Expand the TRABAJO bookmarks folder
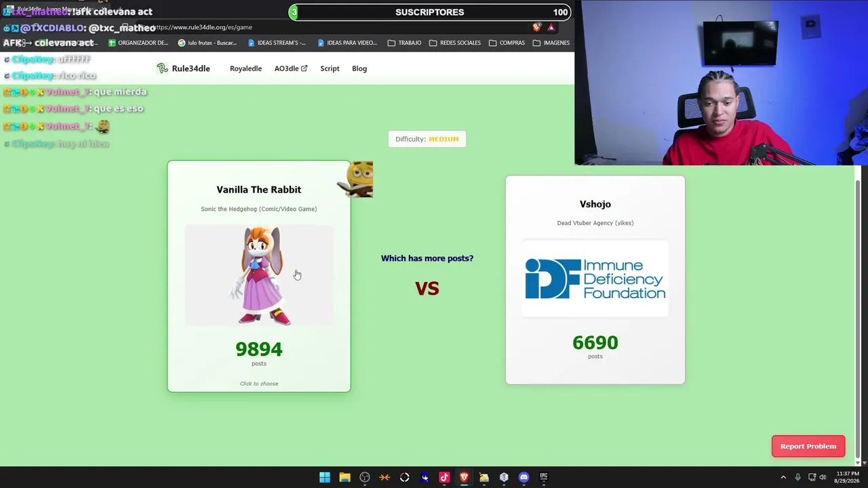868x488 pixels. click(405, 43)
